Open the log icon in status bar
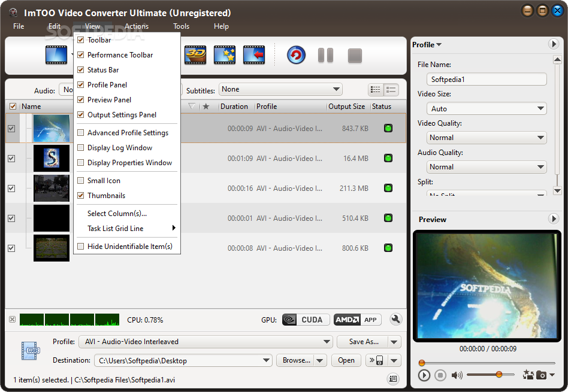The width and height of the screenshot is (568, 392). pyautogui.click(x=393, y=379)
